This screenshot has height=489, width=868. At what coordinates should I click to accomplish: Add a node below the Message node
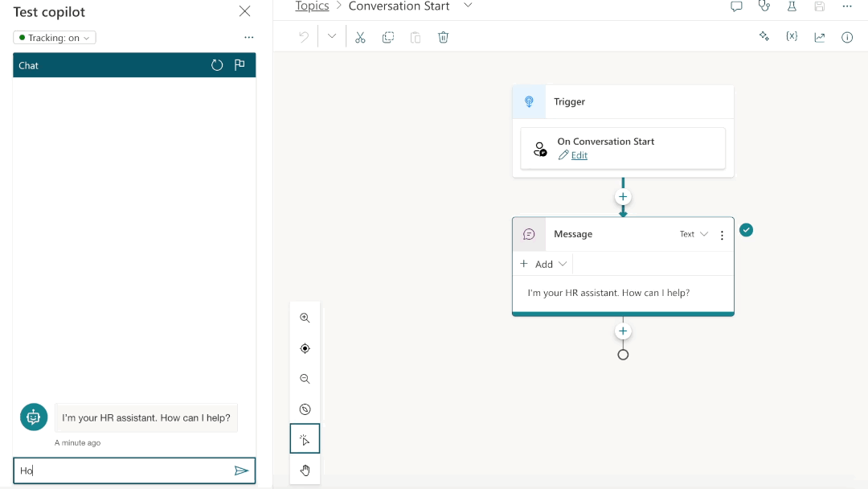pos(623,331)
